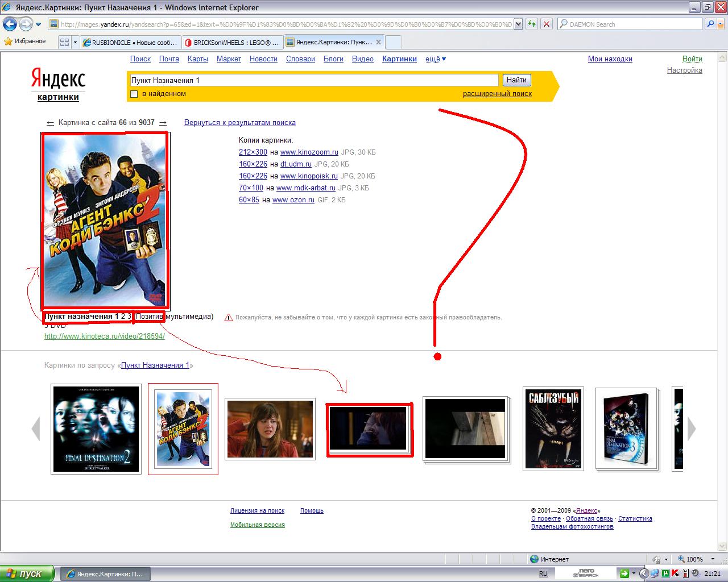Visit the www.kinopoisk.ru link
This screenshot has height=582, width=728.
click(309, 176)
